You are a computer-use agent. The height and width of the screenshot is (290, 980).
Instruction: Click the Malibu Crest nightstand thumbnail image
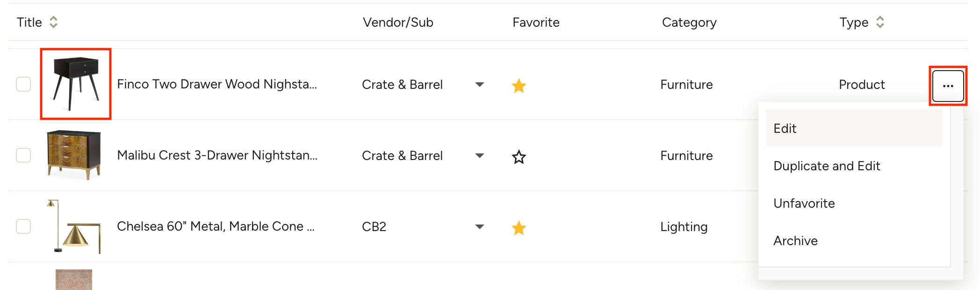[x=74, y=155]
